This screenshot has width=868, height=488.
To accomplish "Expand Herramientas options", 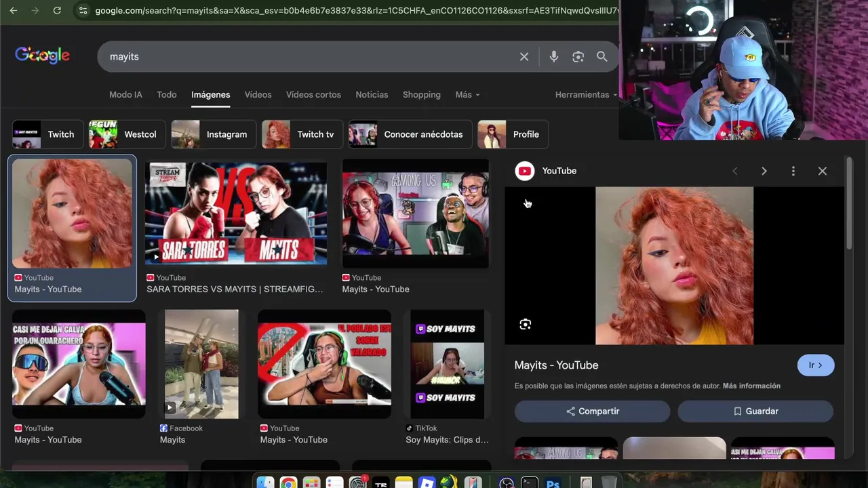I will click(586, 95).
